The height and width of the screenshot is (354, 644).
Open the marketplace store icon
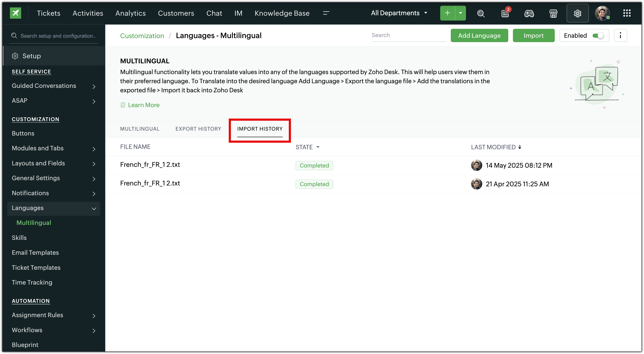click(x=553, y=13)
